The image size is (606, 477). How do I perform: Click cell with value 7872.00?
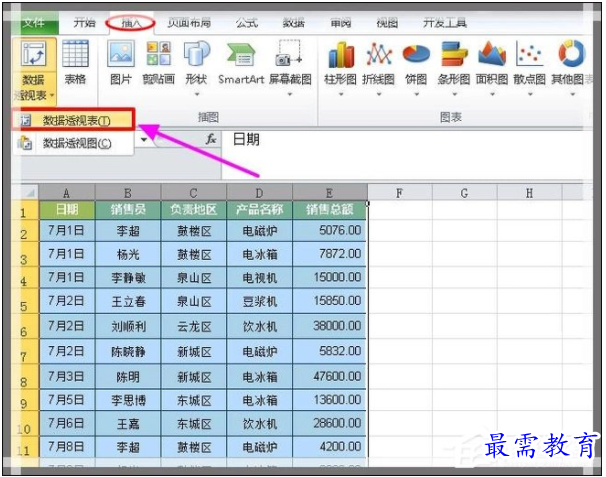point(329,254)
